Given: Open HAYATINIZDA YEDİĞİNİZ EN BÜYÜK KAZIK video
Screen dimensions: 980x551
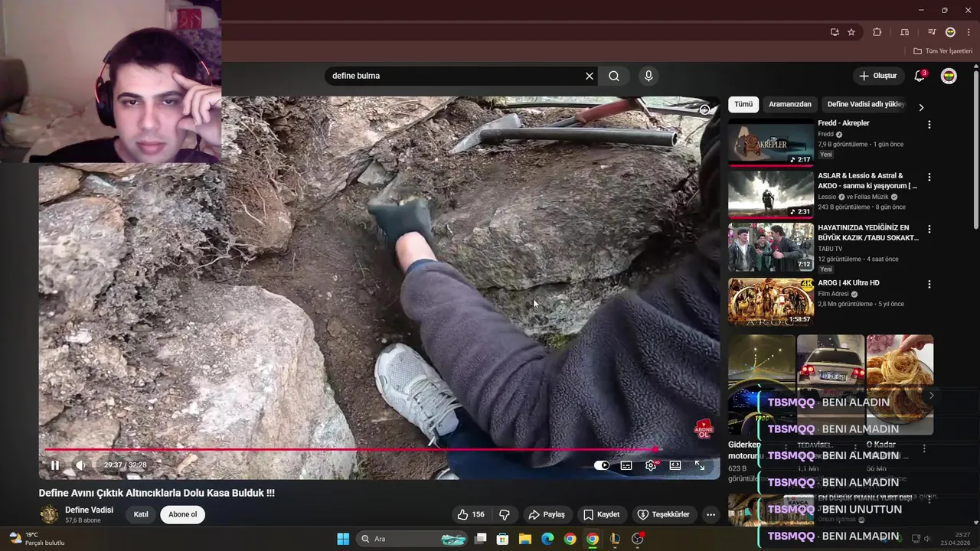Looking at the screenshot, I should pyautogui.click(x=868, y=233).
